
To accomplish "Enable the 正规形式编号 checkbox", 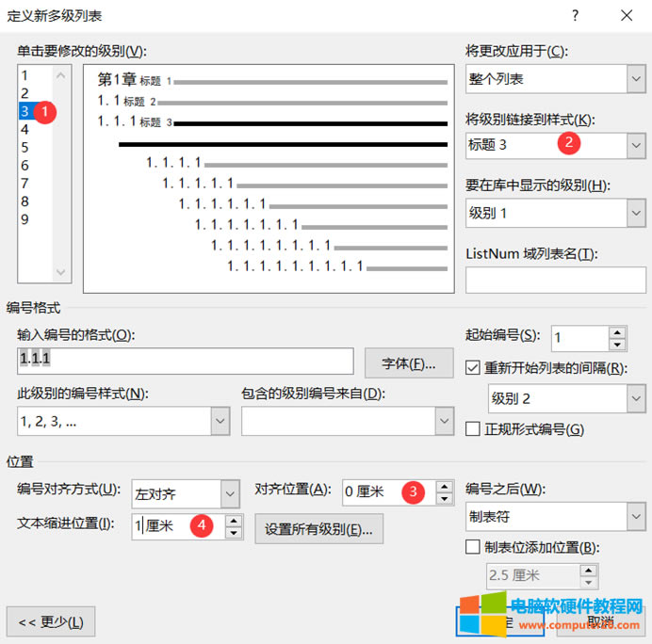I will (473, 429).
